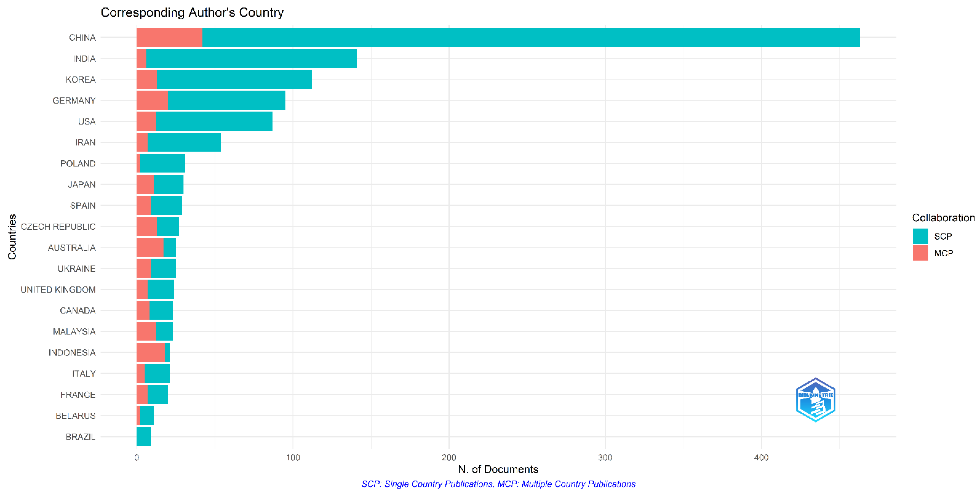
Task: Click the Bibliometrix hexagon logo
Action: point(815,400)
